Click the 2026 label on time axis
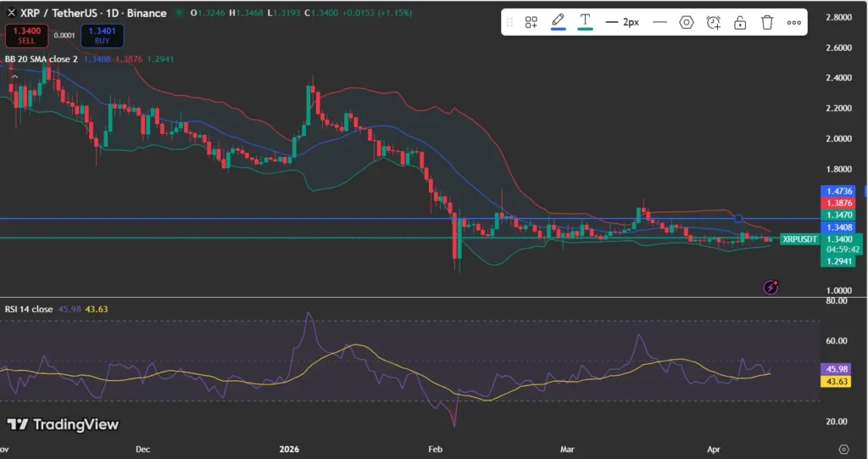This screenshot has height=459, width=868. [x=289, y=449]
